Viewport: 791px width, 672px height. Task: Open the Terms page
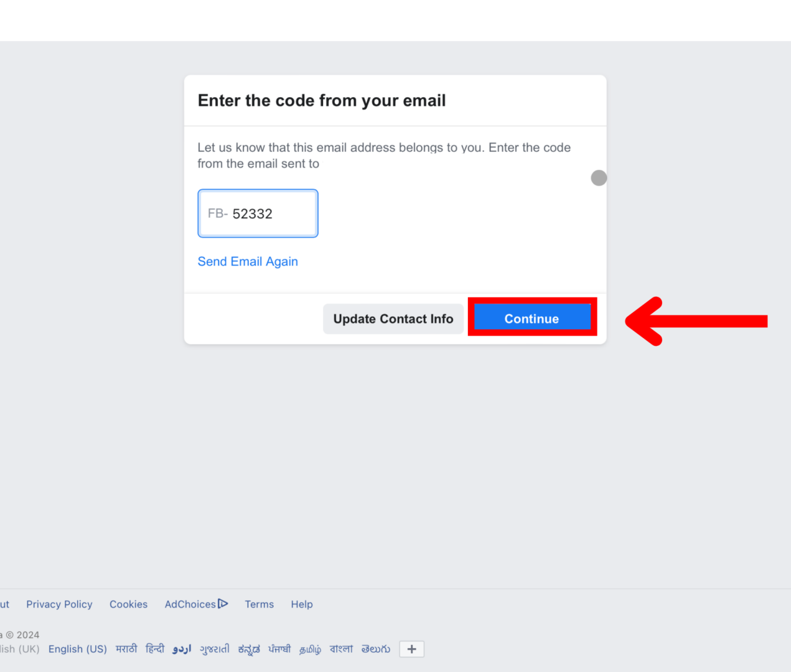(x=259, y=604)
